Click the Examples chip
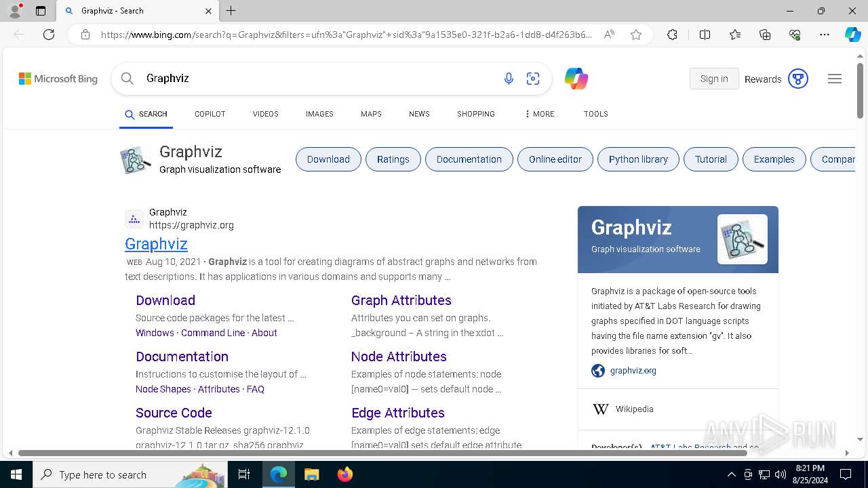 click(x=774, y=159)
